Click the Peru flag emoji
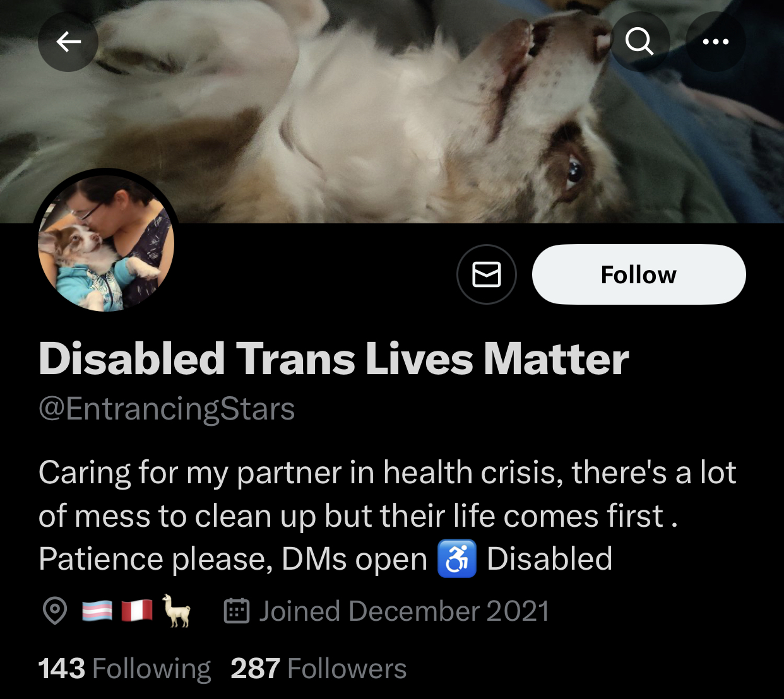784x699 pixels. pyautogui.click(x=137, y=611)
